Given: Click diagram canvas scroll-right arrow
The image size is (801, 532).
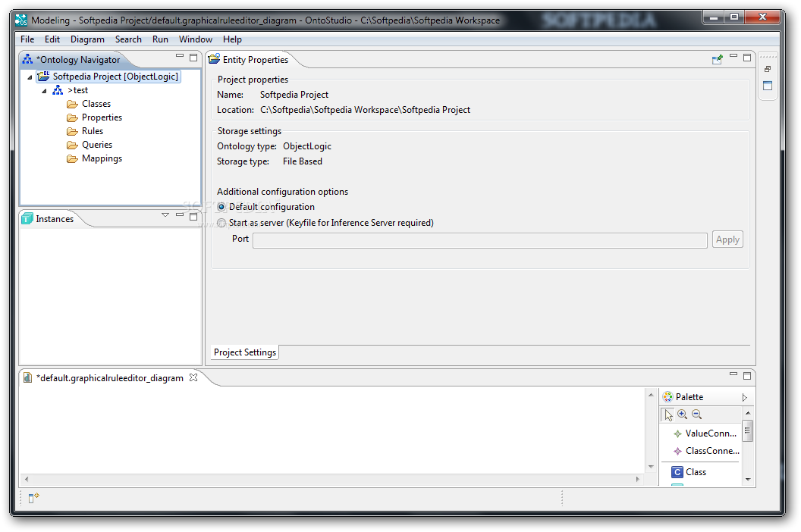Looking at the screenshot, I should (x=637, y=479).
